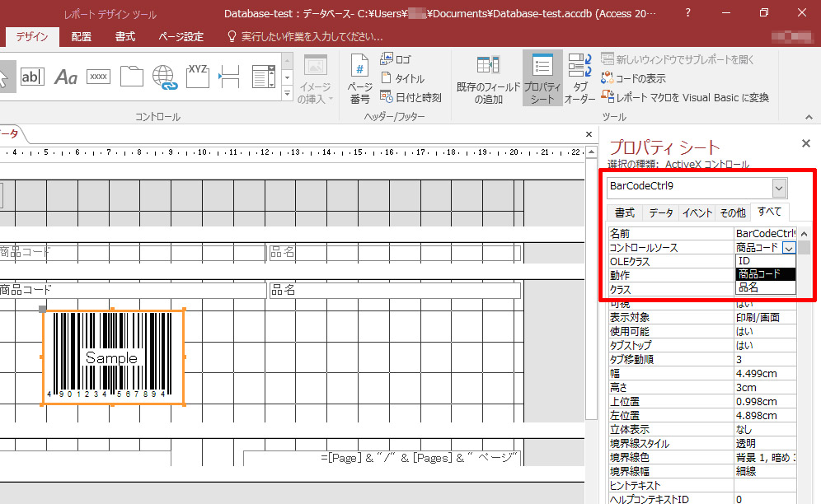
Task: Click the 上位置 value 0.998cm
Action: [765, 401]
